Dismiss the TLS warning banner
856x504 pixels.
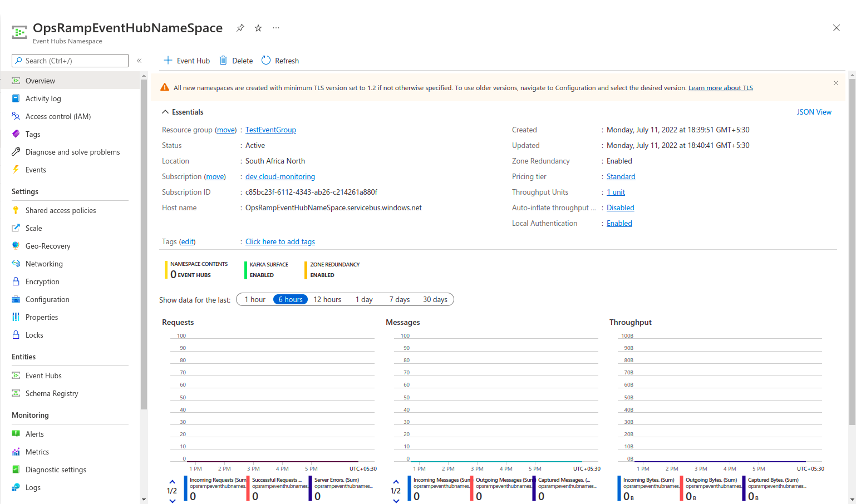[836, 83]
